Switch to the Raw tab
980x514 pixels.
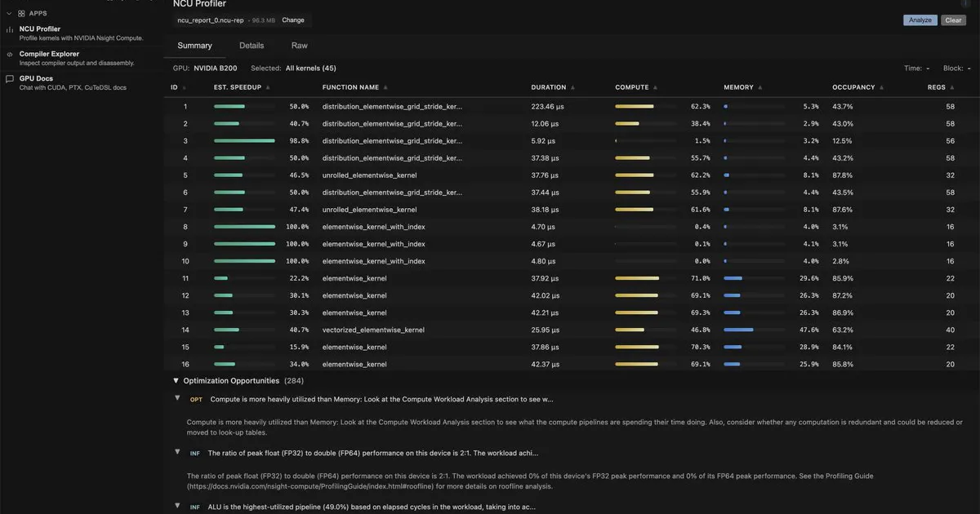tap(300, 46)
